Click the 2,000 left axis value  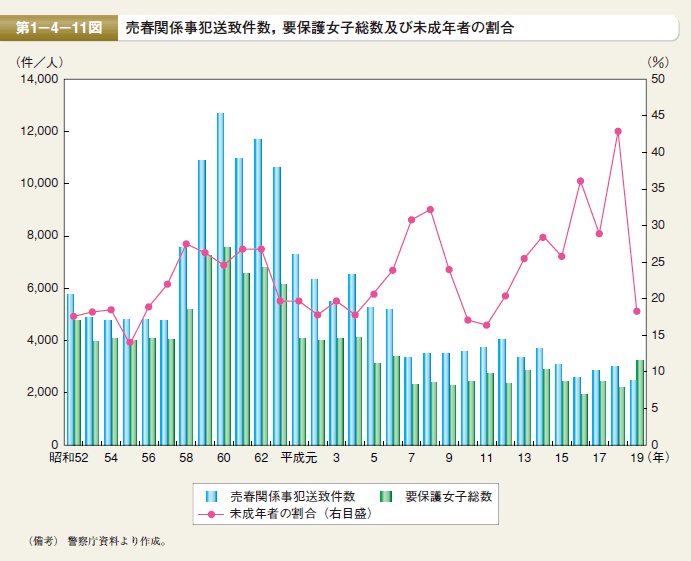[41, 392]
